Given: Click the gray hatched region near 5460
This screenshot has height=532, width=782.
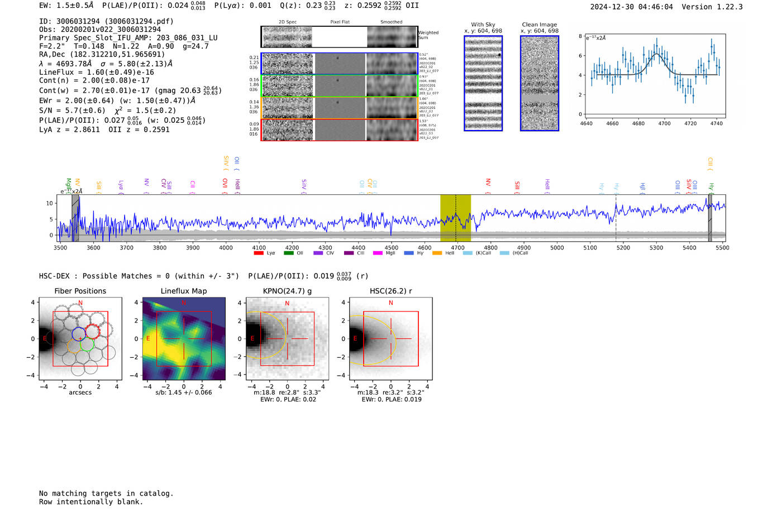Looking at the screenshot, I should pos(710,218).
